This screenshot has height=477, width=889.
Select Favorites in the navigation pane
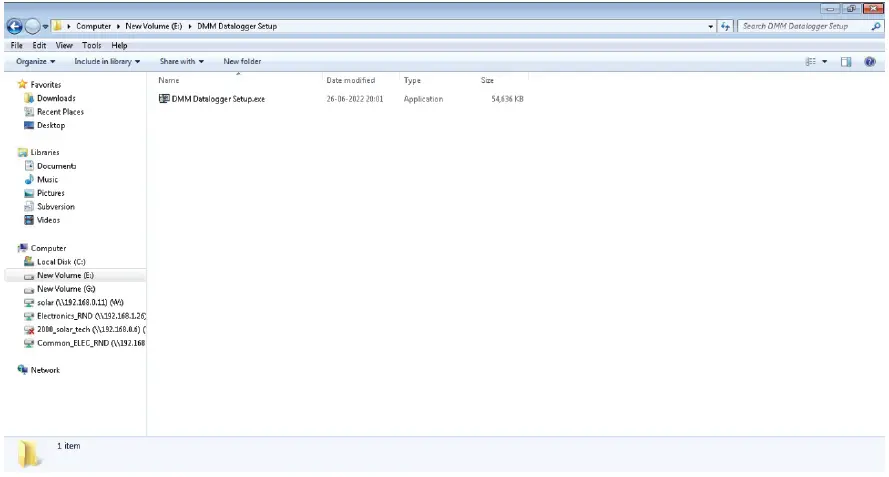tap(46, 85)
